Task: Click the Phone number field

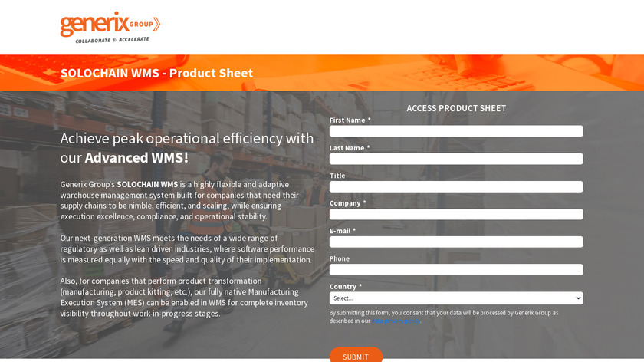Action: click(456, 269)
